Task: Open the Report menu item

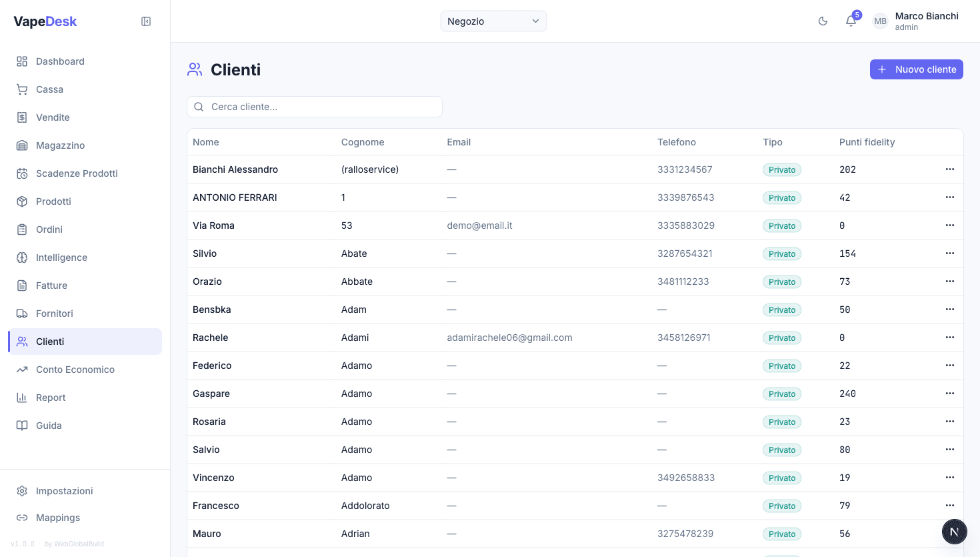Action: pos(51,397)
